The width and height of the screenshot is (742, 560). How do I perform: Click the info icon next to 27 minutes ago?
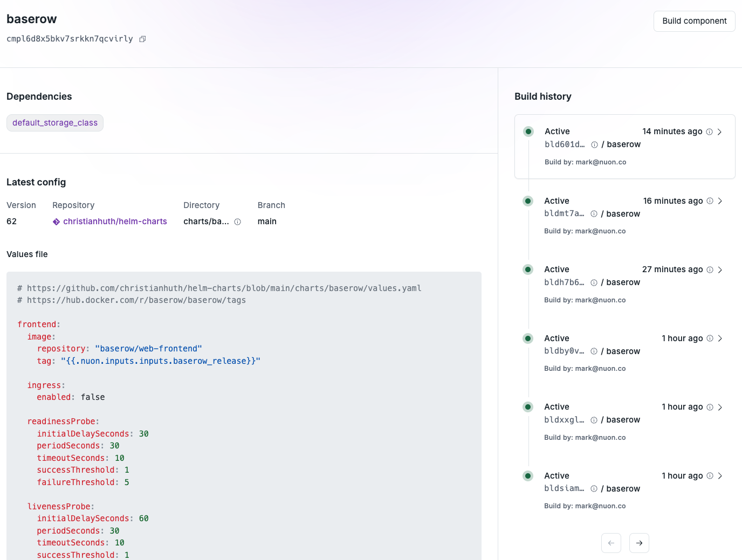click(710, 269)
